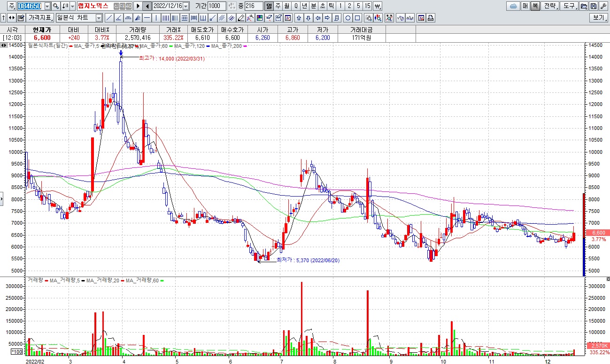Click the parallel lines tool
This screenshot has width=610, height=364.
click(x=221, y=18)
